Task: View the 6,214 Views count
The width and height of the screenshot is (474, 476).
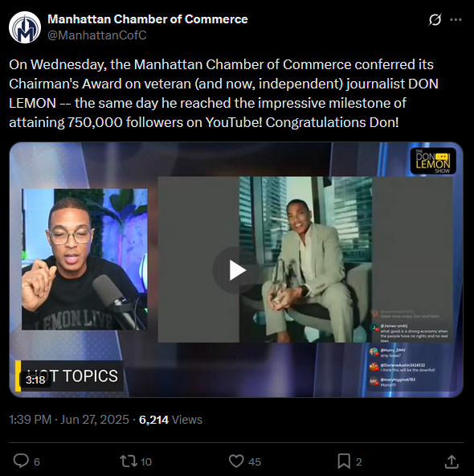Action: point(170,420)
